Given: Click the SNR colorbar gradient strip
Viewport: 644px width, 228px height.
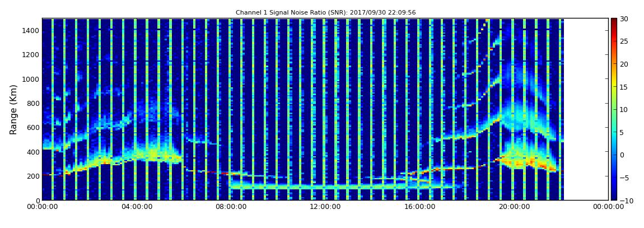Looking at the screenshot, I should [614, 109].
